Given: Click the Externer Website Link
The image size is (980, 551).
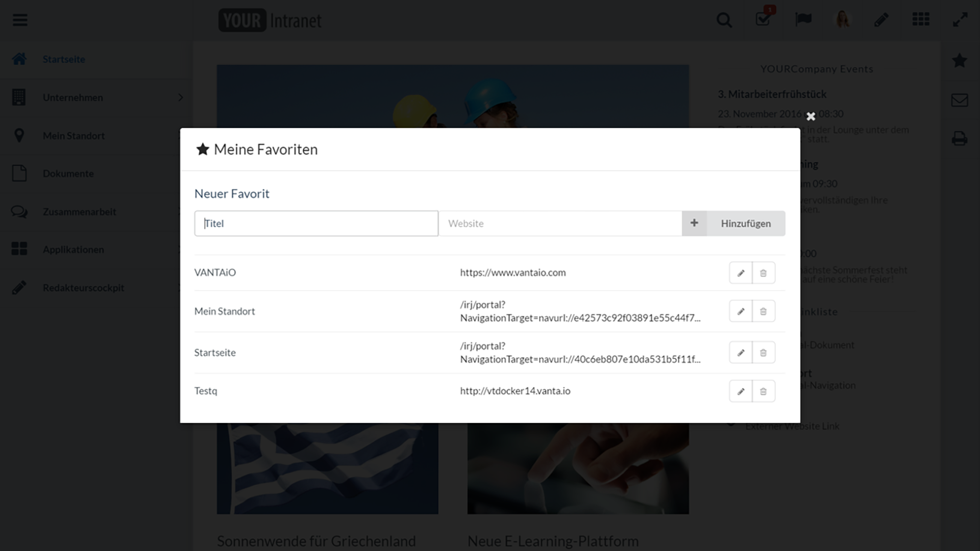Looking at the screenshot, I should pos(792,426).
